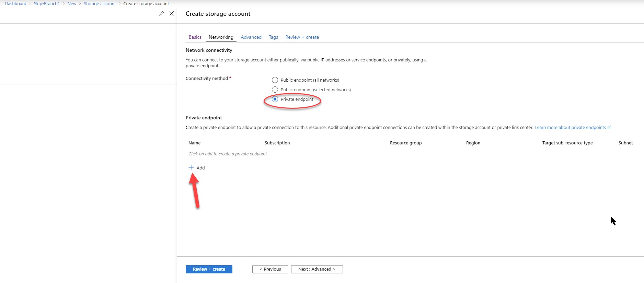
Task: Open the Networking tab
Action: 221,37
